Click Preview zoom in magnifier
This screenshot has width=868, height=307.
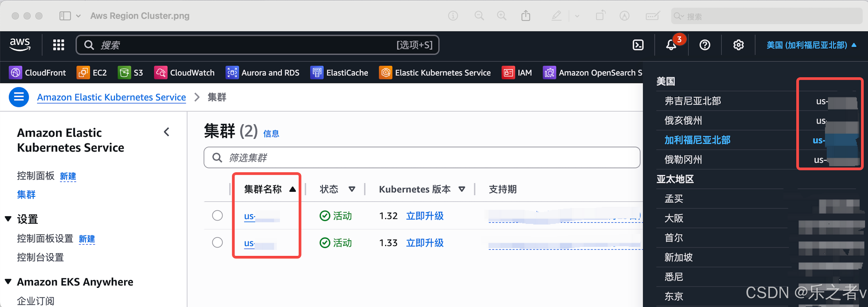(502, 16)
